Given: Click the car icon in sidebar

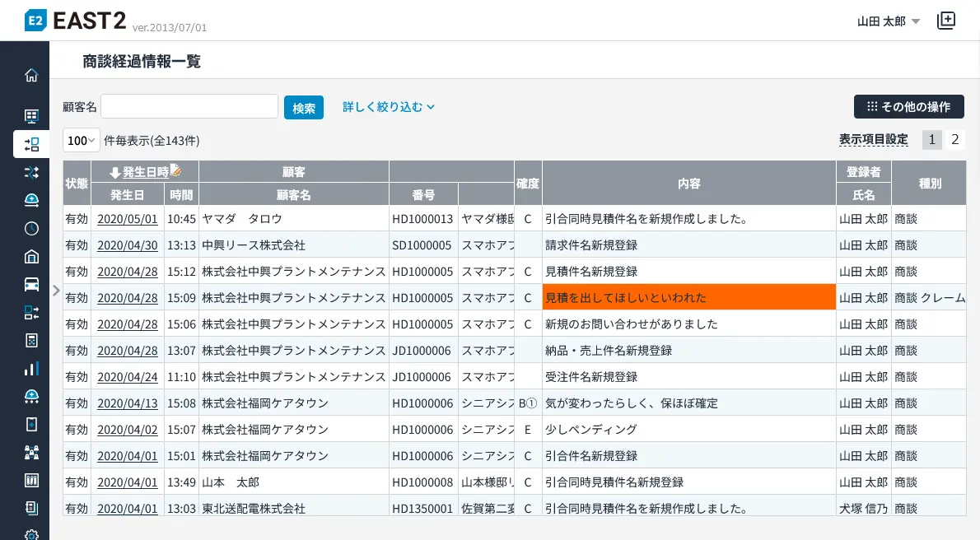Looking at the screenshot, I should pyautogui.click(x=31, y=284).
